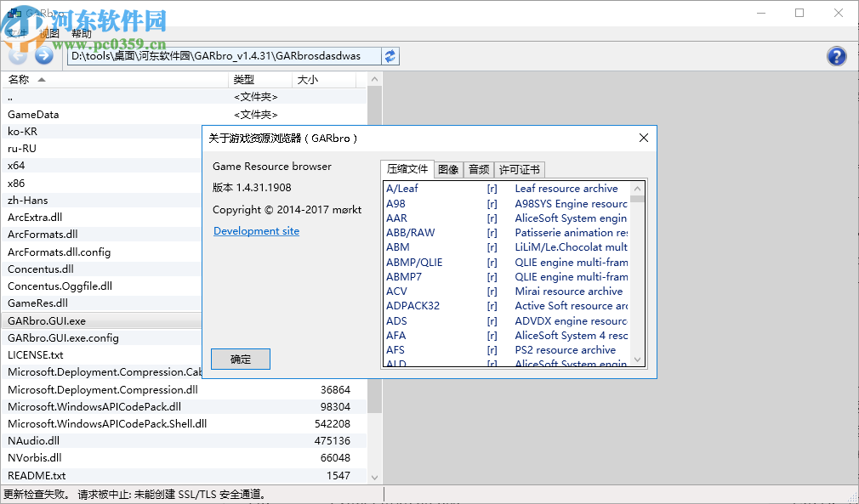
Task: Select the AFA format row
Action: point(507,335)
